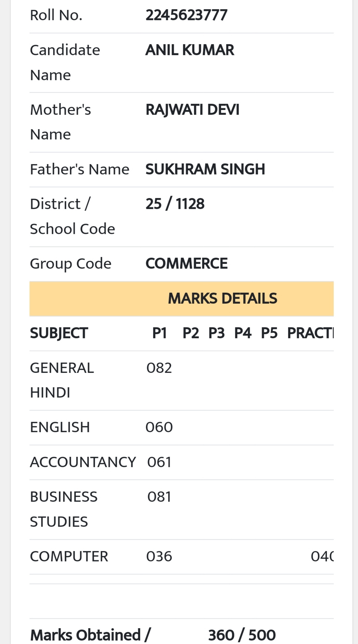Select the district/school code 25 / 1128
The height and width of the screenshot is (644, 358).
pyautogui.click(x=175, y=204)
